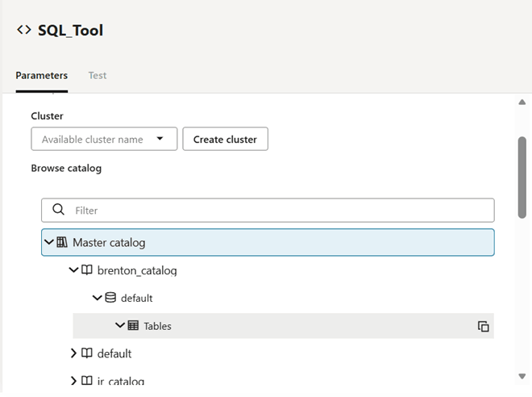Viewport: 532px width, 397px height.
Task: Collapse the default schema under brenton_catalog
Action: (x=98, y=298)
